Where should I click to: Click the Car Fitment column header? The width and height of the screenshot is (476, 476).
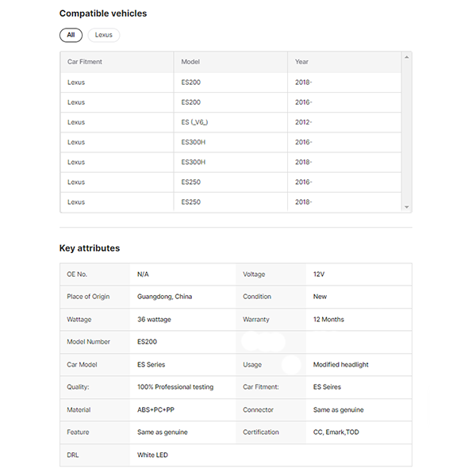click(85, 62)
